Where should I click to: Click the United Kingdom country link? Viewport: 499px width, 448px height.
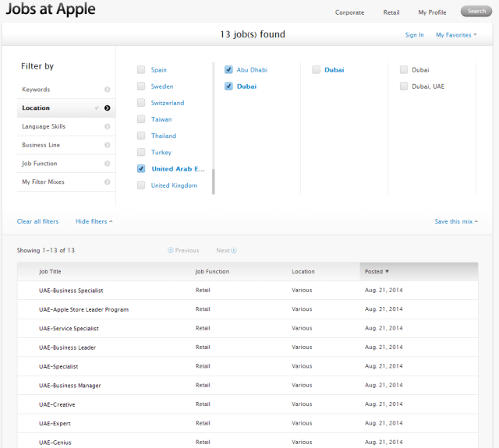coord(174,185)
